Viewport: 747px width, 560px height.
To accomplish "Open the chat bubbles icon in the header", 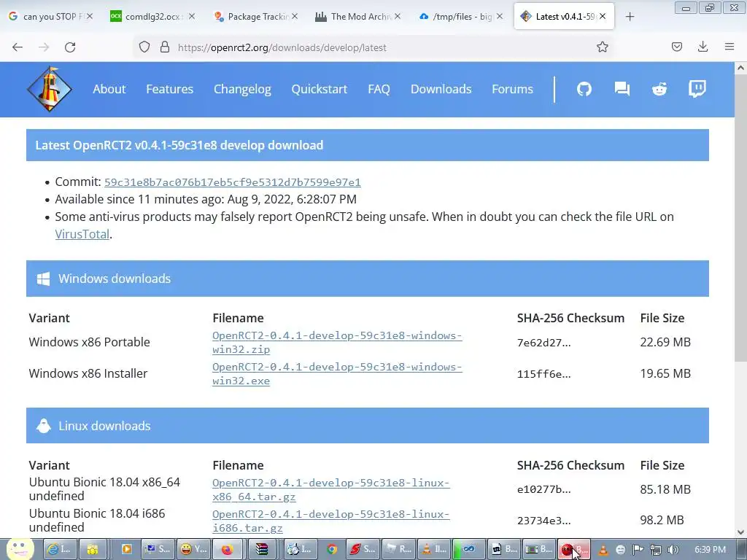I will coord(622,89).
